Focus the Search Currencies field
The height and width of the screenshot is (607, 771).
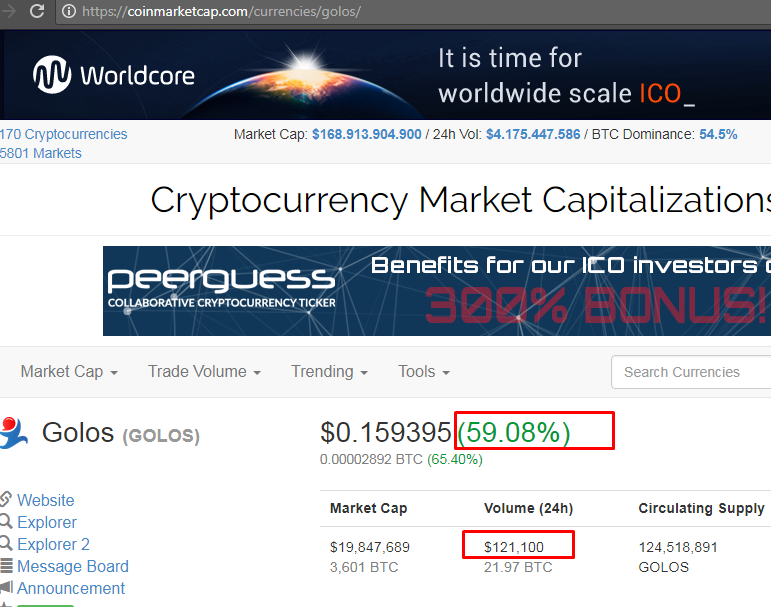click(x=691, y=372)
